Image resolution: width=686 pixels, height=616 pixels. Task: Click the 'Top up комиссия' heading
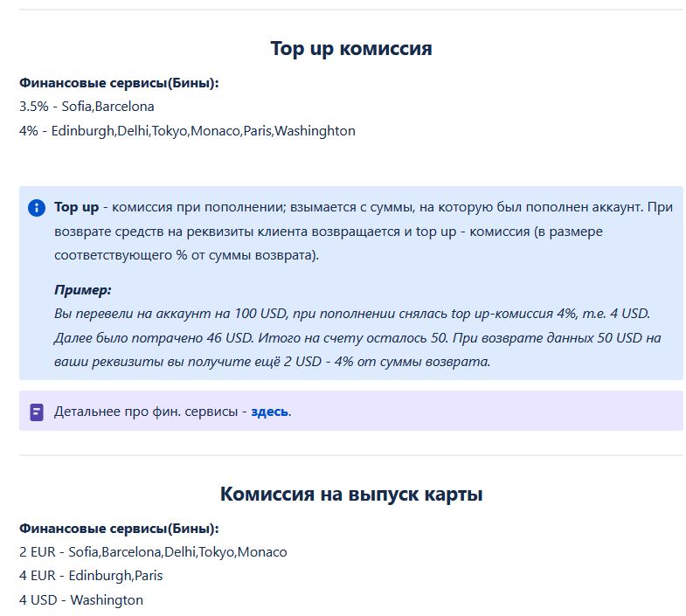pos(350,48)
